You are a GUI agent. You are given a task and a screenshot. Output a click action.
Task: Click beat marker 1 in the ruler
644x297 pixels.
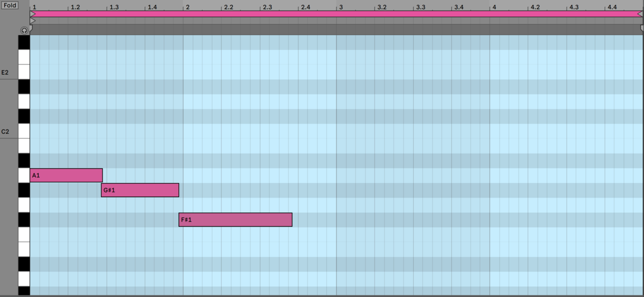coord(34,8)
